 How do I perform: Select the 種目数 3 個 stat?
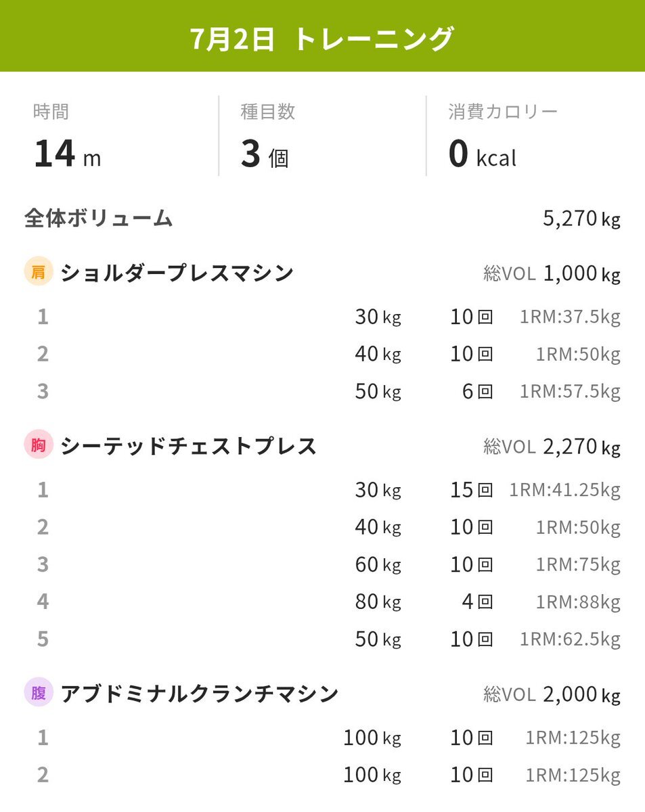coord(268,137)
